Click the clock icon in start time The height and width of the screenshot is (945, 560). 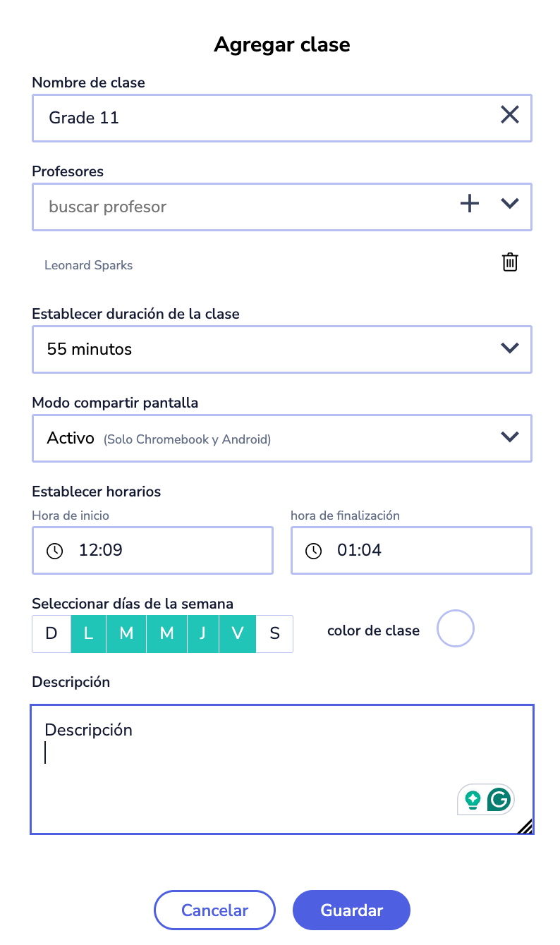[x=54, y=551]
